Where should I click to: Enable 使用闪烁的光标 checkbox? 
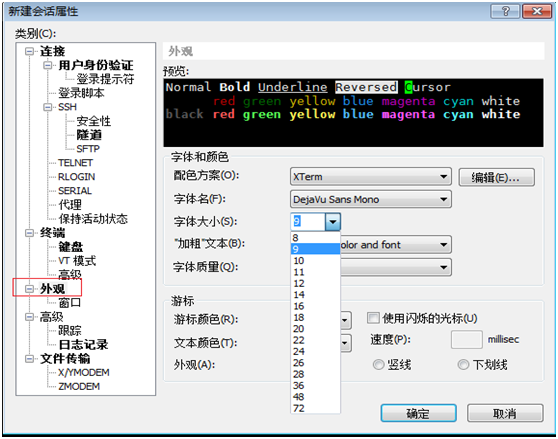373,318
